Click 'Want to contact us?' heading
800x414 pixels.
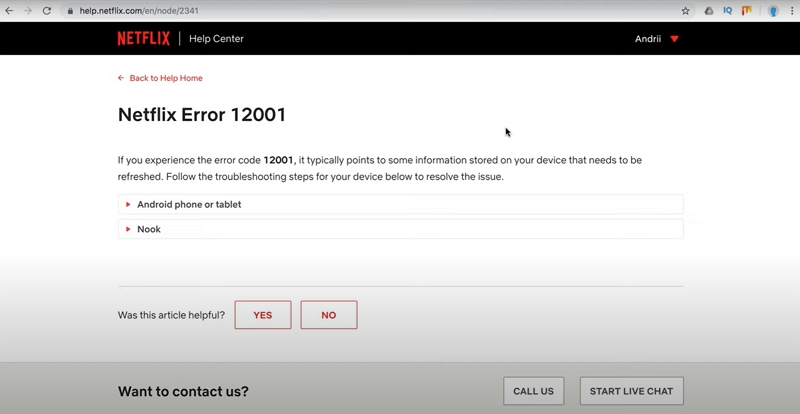click(183, 392)
